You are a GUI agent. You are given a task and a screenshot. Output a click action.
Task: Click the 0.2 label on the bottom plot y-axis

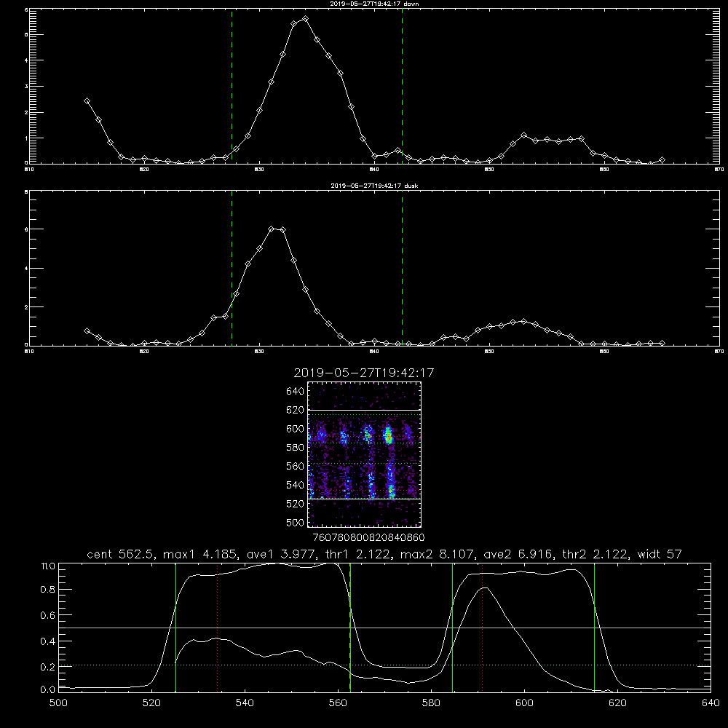pyautogui.click(x=48, y=667)
